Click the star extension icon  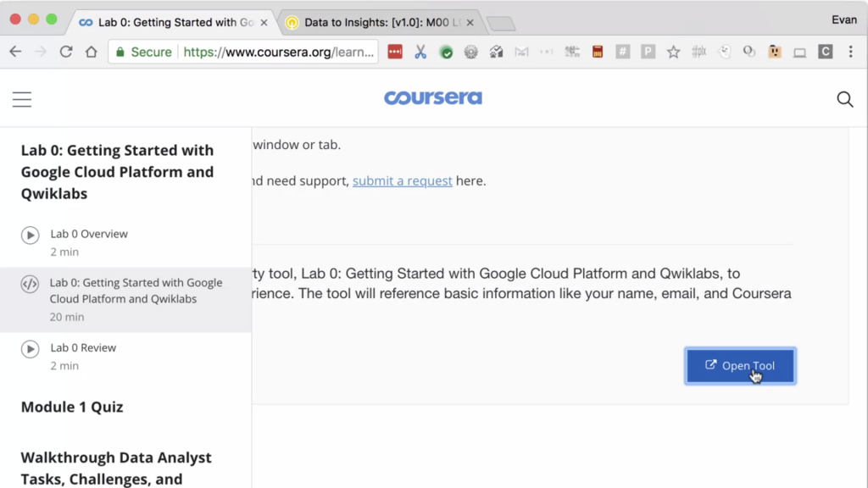point(673,52)
